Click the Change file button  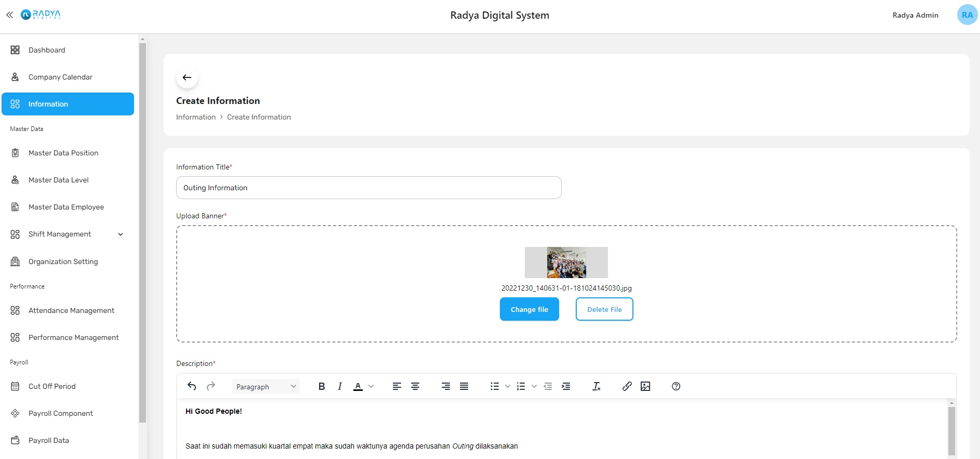(529, 309)
